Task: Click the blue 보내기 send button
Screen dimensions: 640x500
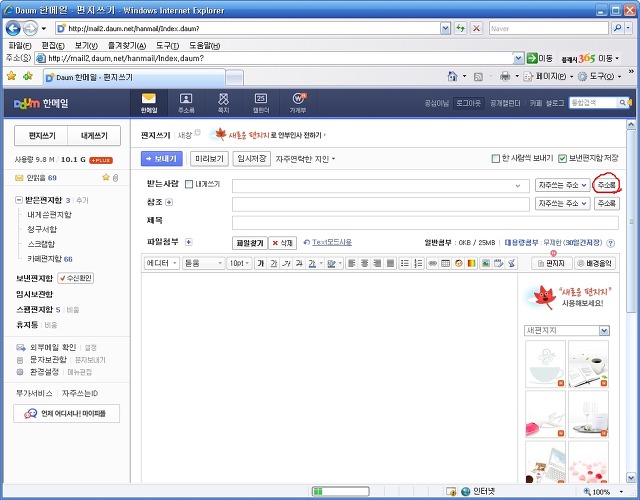Action: point(162,158)
